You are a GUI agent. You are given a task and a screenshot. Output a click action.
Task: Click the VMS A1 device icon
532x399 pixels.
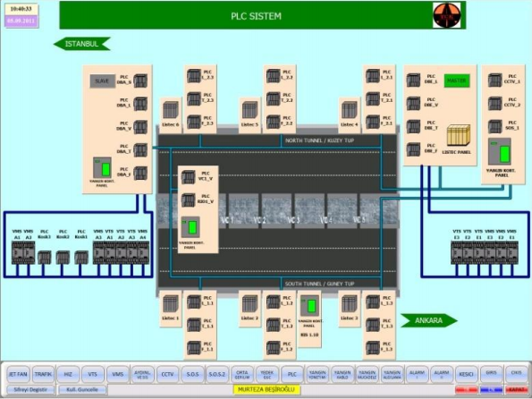tap(17, 252)
